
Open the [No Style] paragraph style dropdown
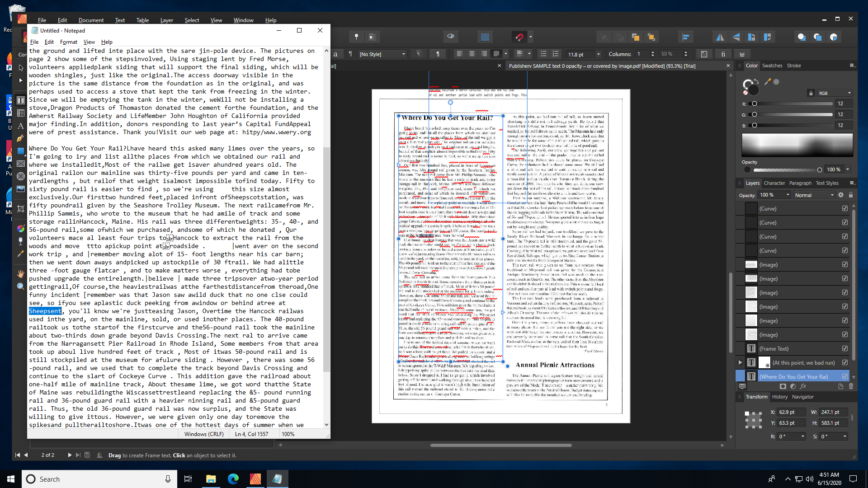pyautogui.click(x=382, y=54)
